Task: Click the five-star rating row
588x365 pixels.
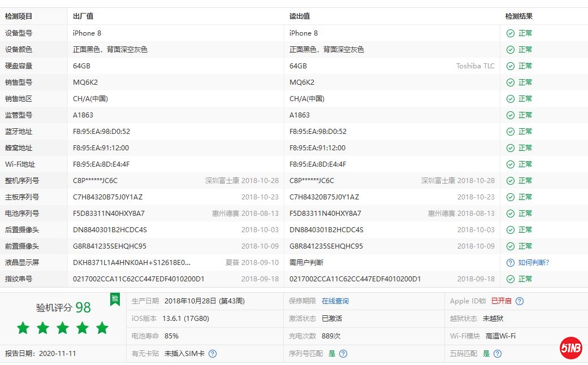Action: click(x=63, y=328)
